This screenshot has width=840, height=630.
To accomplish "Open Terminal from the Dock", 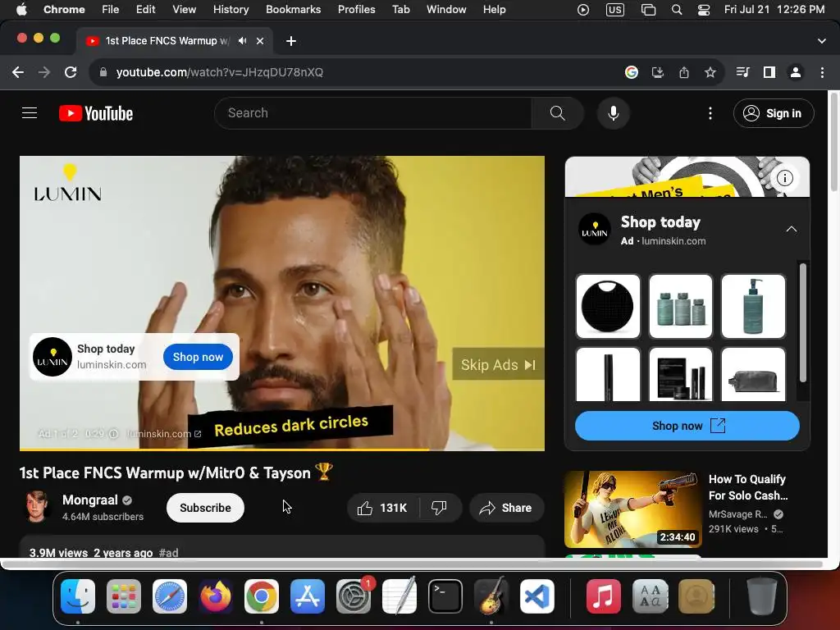I will 445,596.
